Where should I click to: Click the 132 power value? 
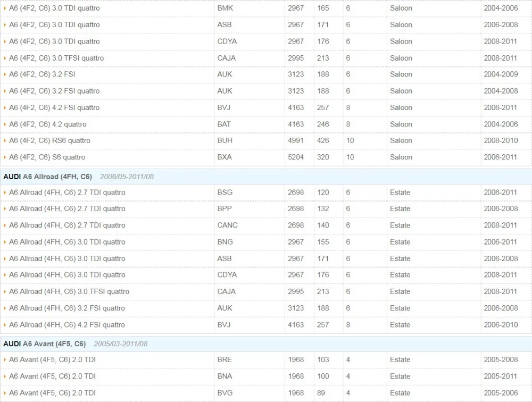[323, 209]
